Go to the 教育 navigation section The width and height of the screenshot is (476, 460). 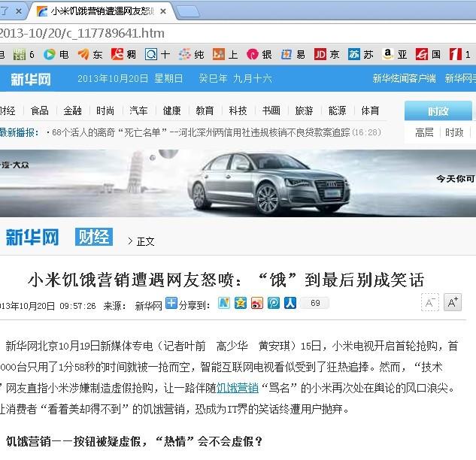coord(205,110)
